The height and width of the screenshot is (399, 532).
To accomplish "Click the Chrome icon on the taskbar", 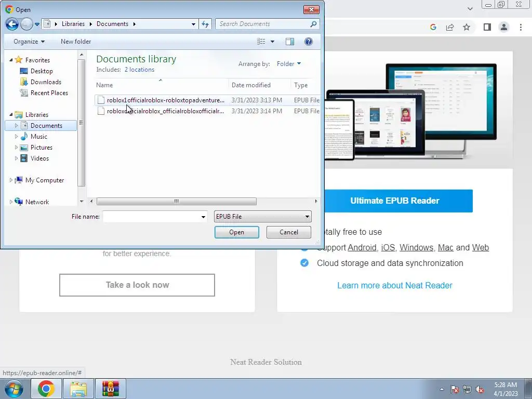I will pyautogui.click(x=46, y=389).
